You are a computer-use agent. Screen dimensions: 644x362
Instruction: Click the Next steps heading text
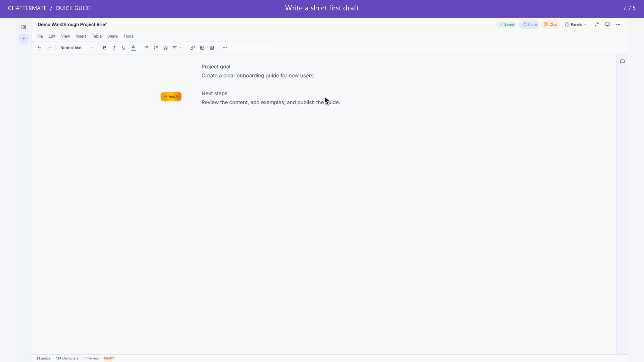point(214,94)
